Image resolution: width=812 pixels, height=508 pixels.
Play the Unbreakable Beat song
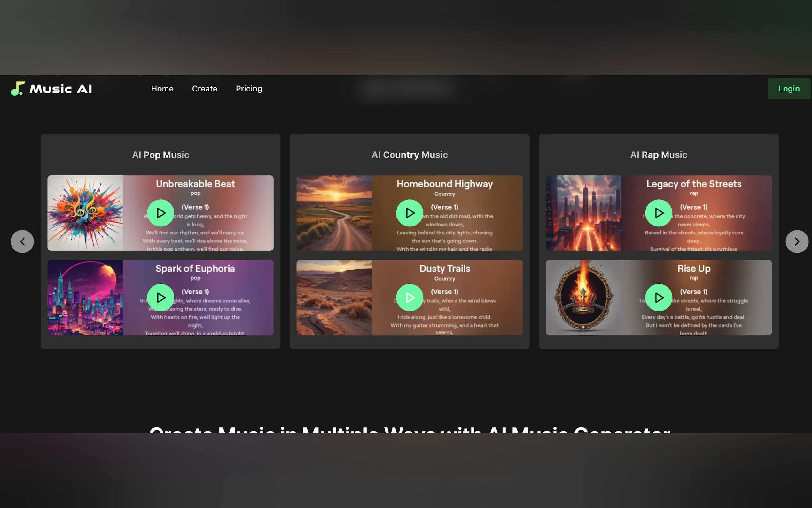160,213
